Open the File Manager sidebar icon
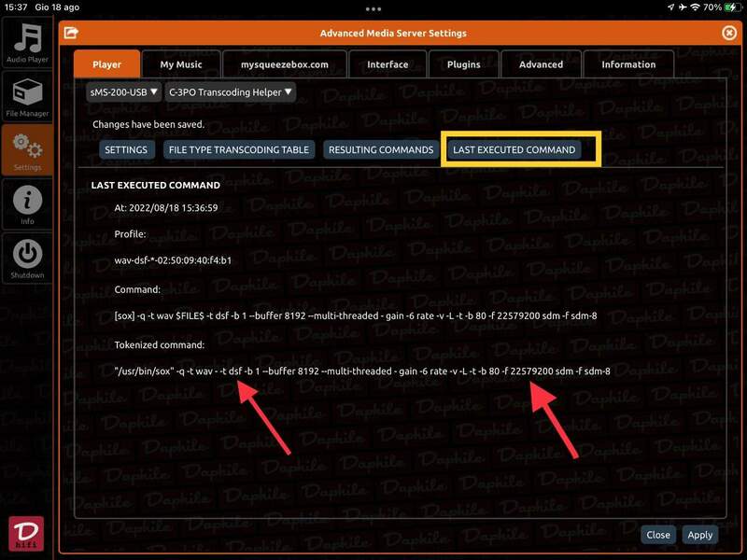 coord(27,97)
